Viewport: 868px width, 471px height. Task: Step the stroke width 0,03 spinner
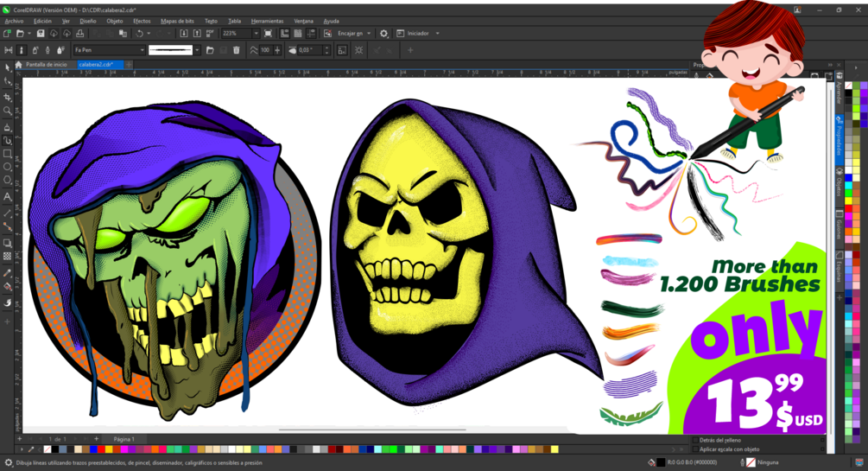coord(326,50)
